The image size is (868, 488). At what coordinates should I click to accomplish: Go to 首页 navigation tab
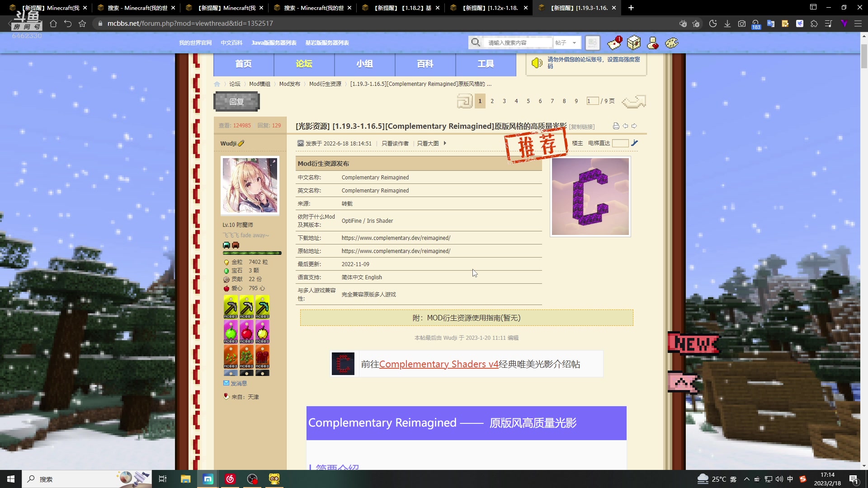244,64
